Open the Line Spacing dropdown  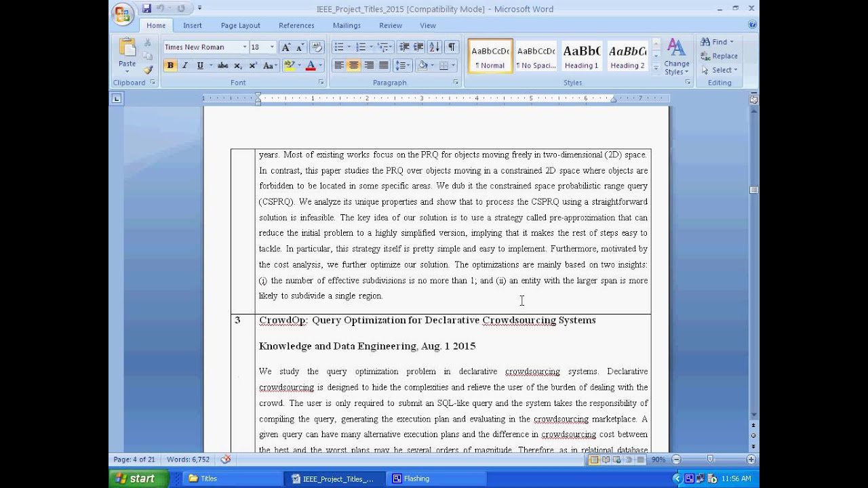click(403, 66)
